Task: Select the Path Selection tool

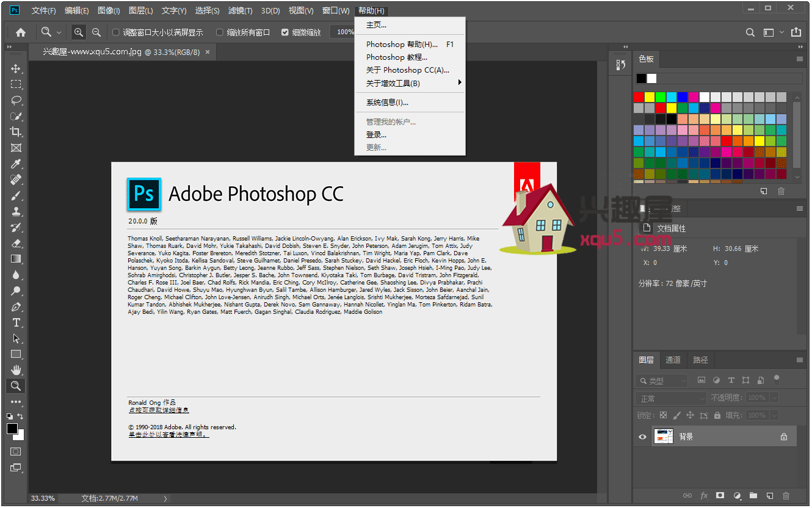Action: pyautogui.click(x=16, y=338)
